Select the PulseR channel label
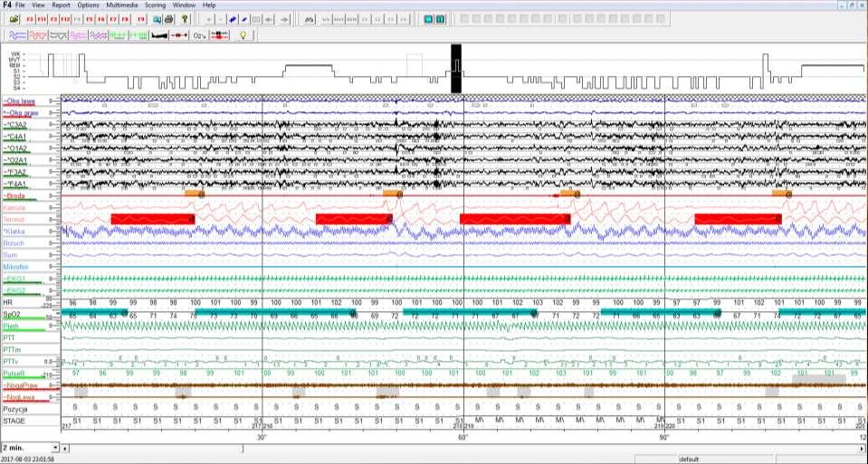The height and width of the screenshot is (464, 868). point(14,374)
